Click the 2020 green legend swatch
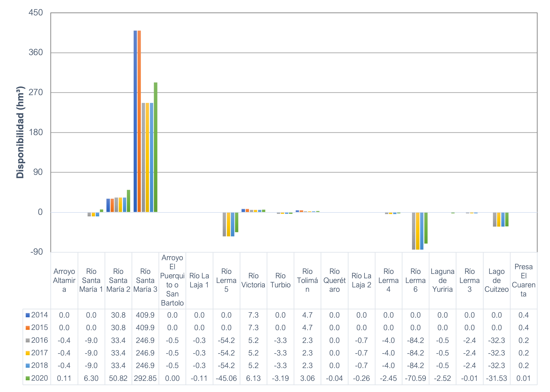The width and height of the screenshot is (550, 392). coord(28,378)
